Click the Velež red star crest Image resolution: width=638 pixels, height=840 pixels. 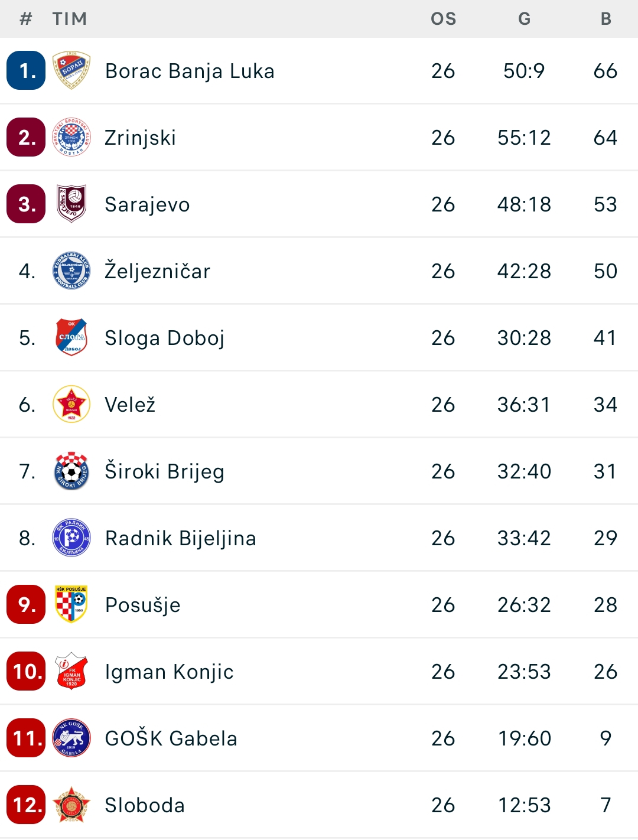(71, 404)
